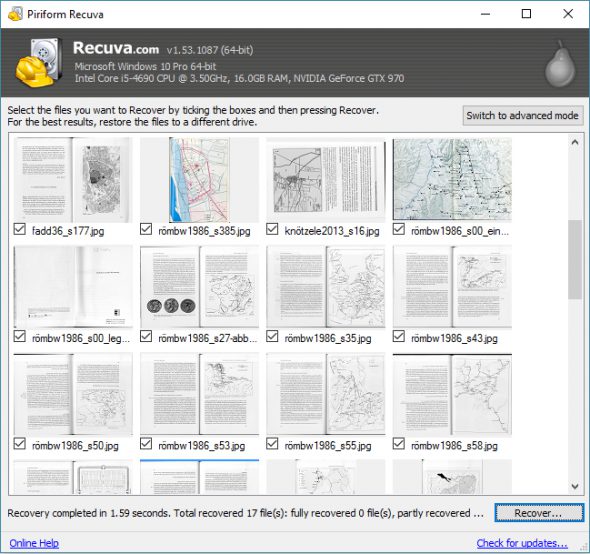This screenshot has width=590, height=554.
Task: Uncheck the römbw1986_s35.jpg checkbox
Action: coord(272,336)
